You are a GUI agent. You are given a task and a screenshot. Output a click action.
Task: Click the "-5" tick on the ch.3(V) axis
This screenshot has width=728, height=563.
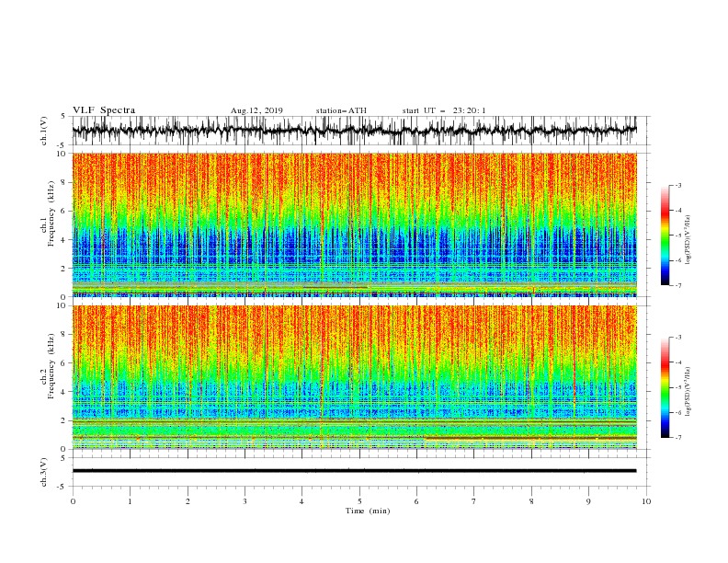(x=62, y=487)
